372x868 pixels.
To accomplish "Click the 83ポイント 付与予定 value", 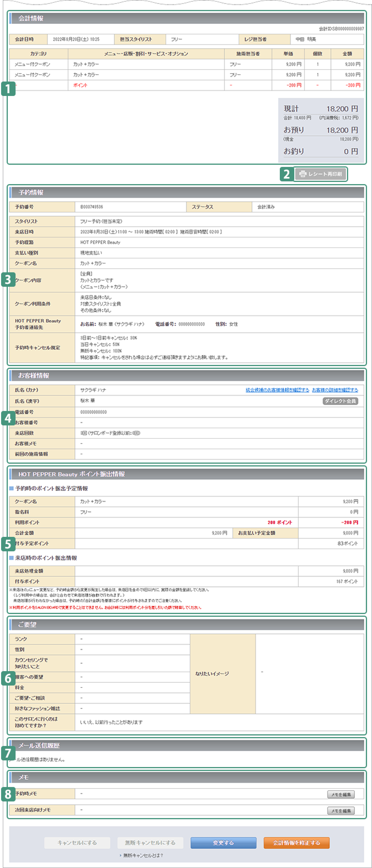I will click(348, 543).
